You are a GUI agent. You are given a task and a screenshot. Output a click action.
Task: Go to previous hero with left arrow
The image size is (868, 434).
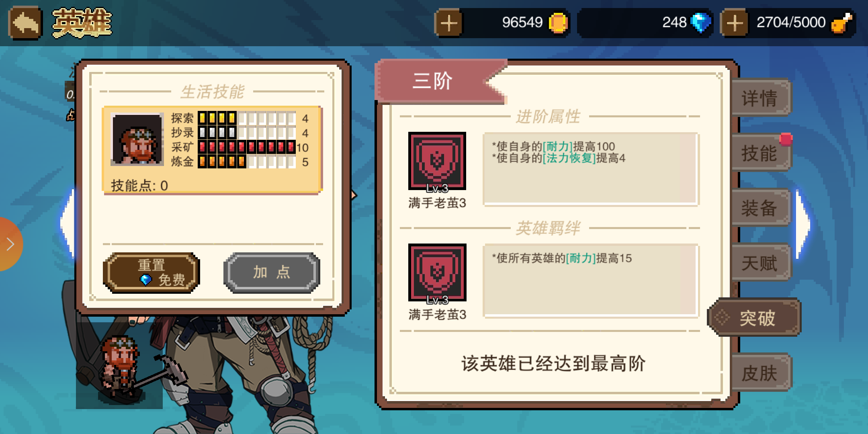pyautogui.click(x=68, y=223)
